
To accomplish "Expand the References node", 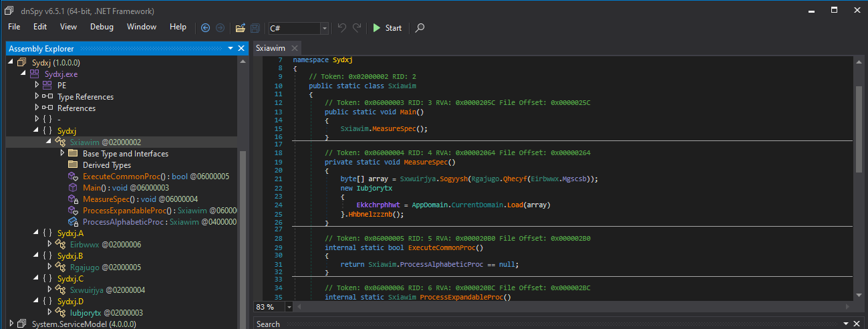I will [x=37, y=108].
